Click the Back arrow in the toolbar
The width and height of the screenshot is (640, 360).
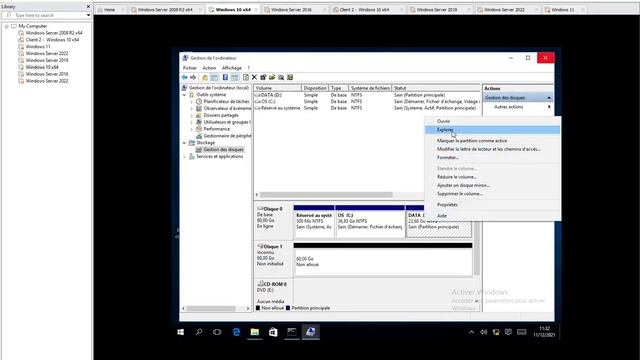[184, 77]
